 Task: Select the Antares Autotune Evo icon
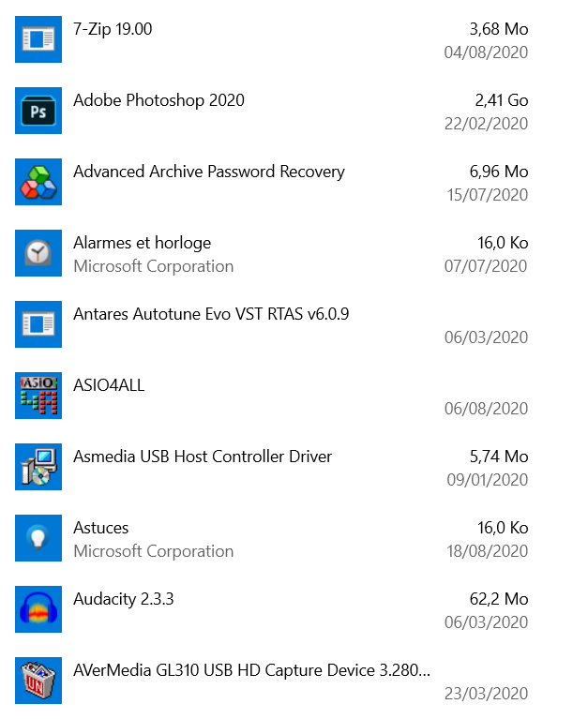point(38,324)
